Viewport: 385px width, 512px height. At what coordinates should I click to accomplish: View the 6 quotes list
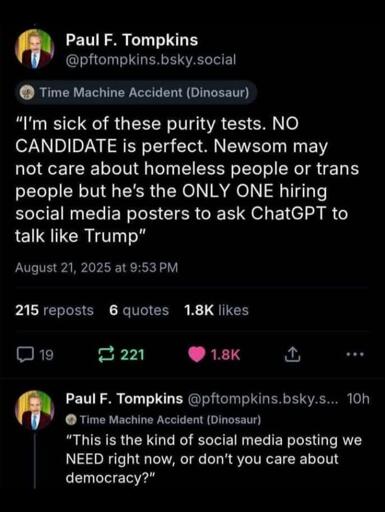click(139, 310)
